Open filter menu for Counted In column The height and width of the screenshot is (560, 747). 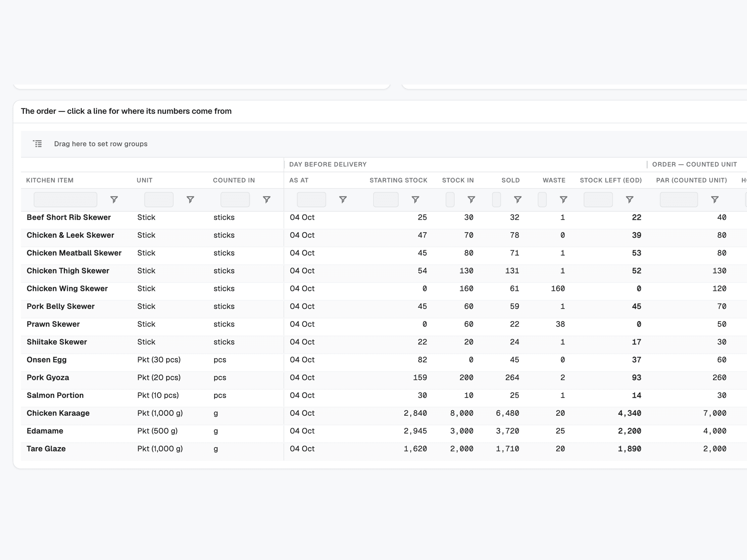267,200
